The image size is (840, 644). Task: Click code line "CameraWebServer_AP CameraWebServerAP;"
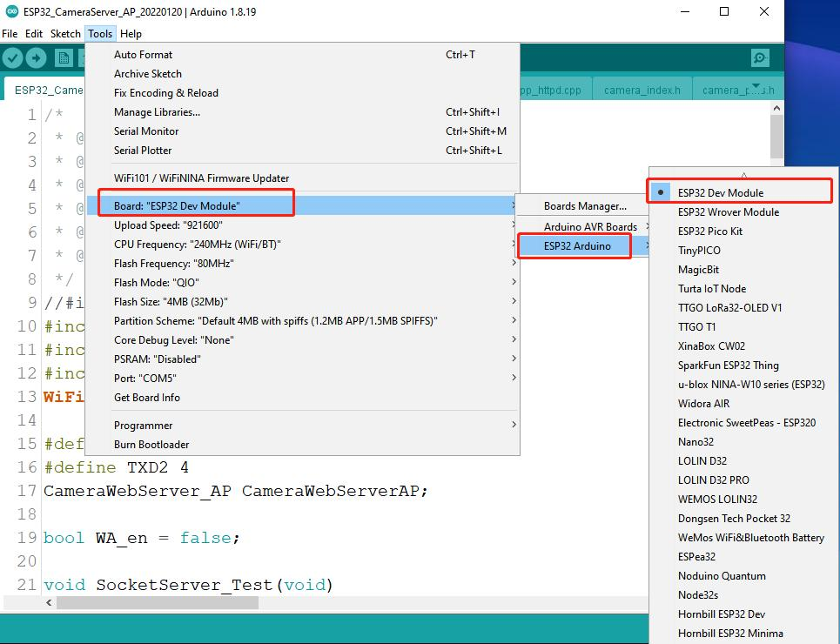236,491
